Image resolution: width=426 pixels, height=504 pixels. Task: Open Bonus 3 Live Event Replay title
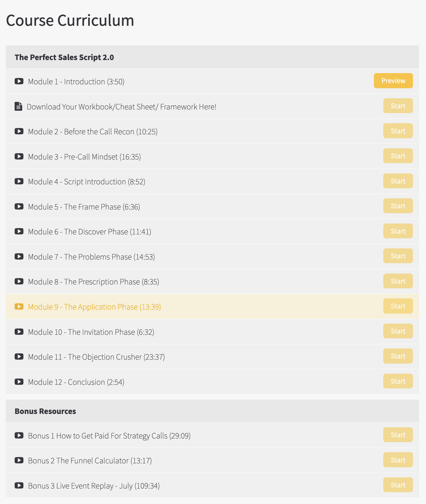pyautogui.click(x=94, y=486)
